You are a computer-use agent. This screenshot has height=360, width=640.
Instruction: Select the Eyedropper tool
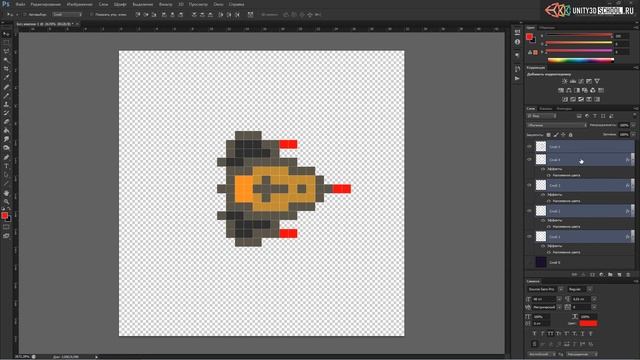point(6,78)
